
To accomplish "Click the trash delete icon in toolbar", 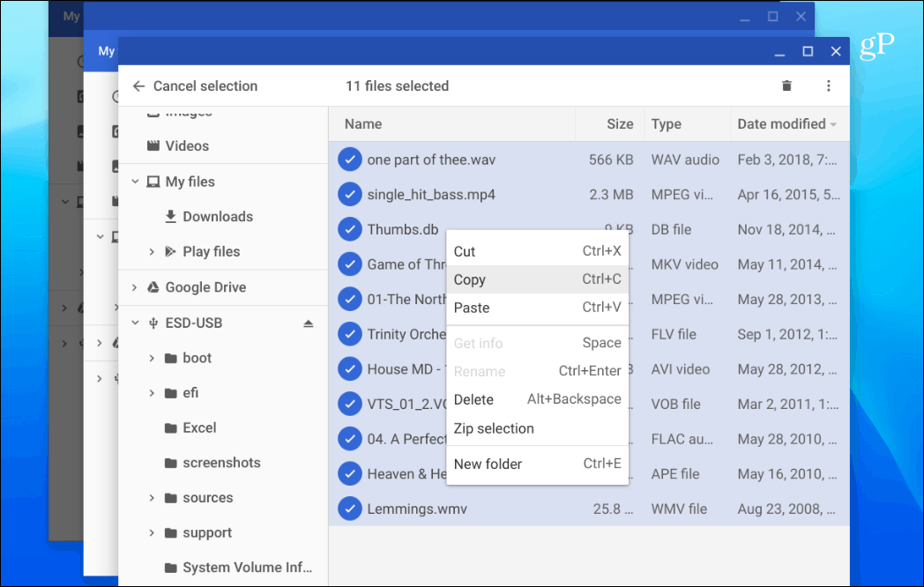I will coord(786,86).
